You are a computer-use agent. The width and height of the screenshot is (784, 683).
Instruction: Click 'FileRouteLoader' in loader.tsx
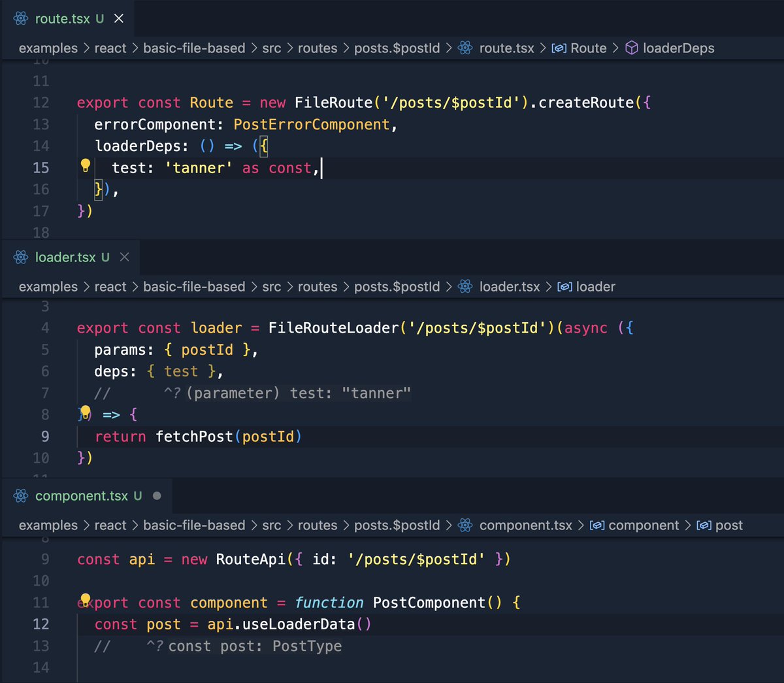[333, 328]
